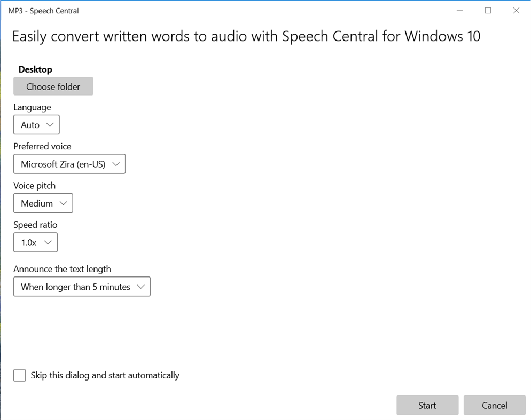
Task: Click the chevron on the Language selector
Action: 51,124
